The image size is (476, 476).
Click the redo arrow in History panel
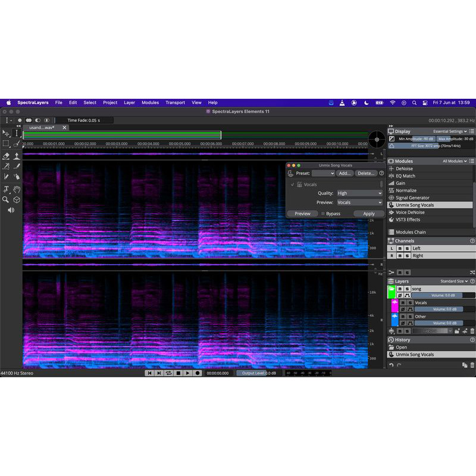(x=399, y=365)
